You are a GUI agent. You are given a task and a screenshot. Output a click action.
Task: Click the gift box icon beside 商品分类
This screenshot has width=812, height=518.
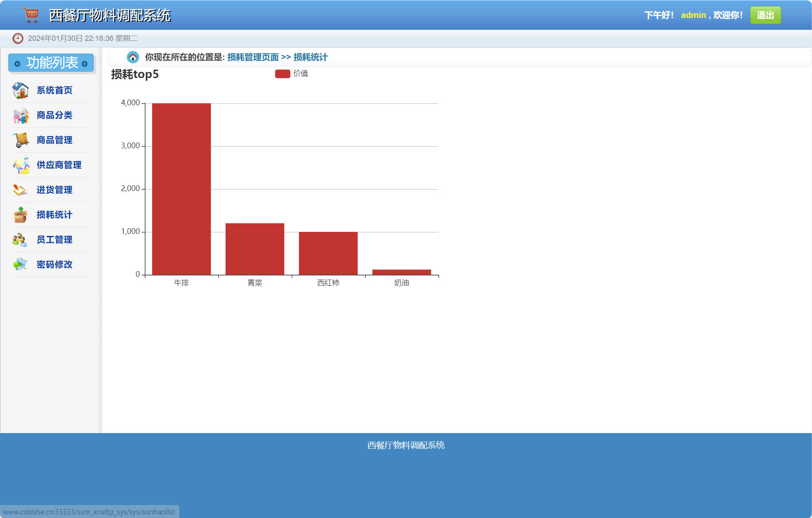[x=20, y=116]
